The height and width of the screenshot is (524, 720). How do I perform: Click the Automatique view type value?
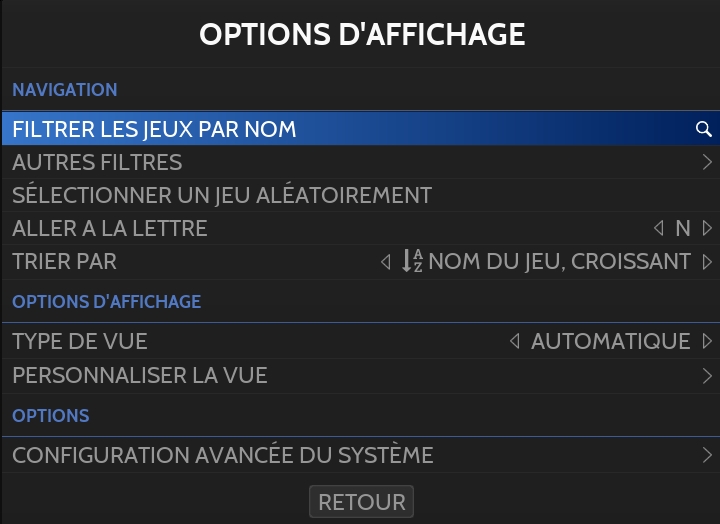(x=610, y=342)
